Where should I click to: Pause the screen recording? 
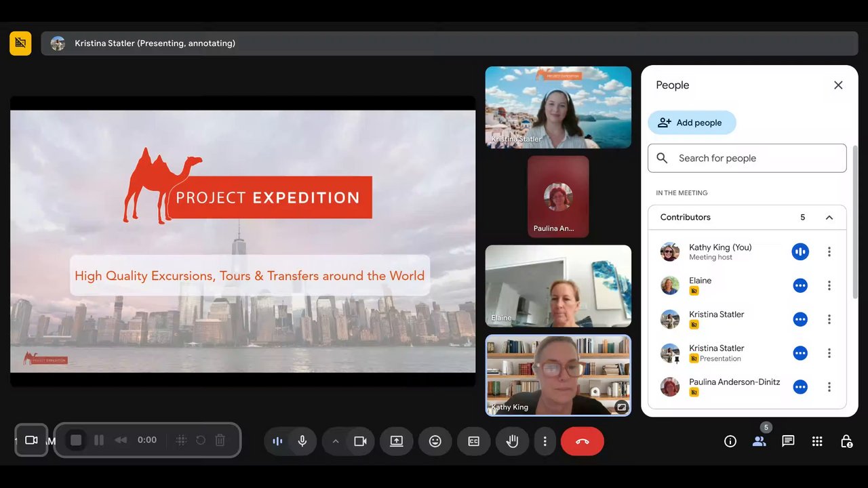99,440
